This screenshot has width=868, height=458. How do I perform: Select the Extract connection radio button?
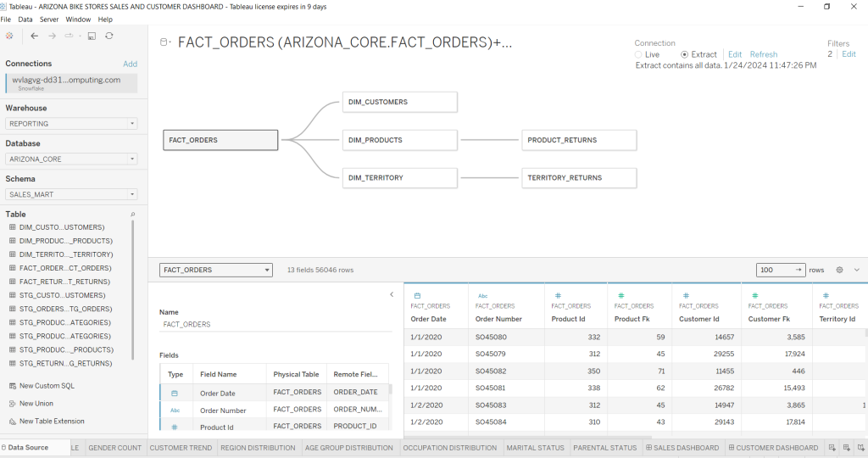(x=685, y=54)
